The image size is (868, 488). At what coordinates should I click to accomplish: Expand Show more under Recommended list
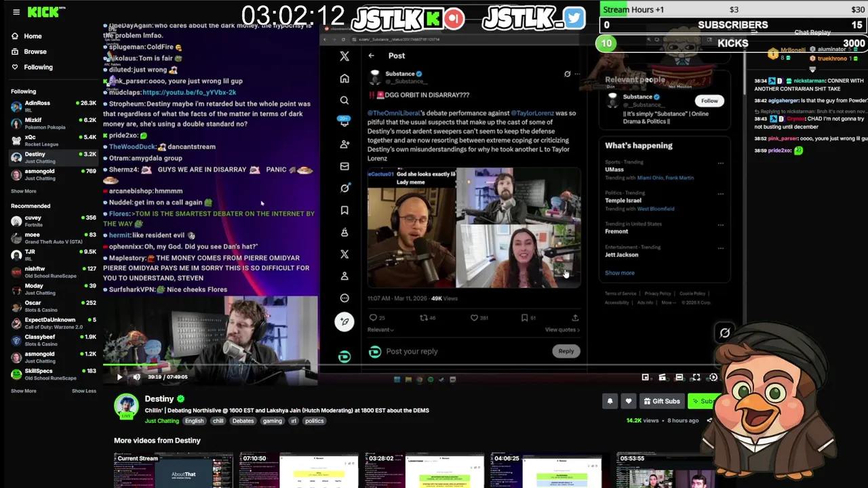pyautogui.click(x=24, y=391)
